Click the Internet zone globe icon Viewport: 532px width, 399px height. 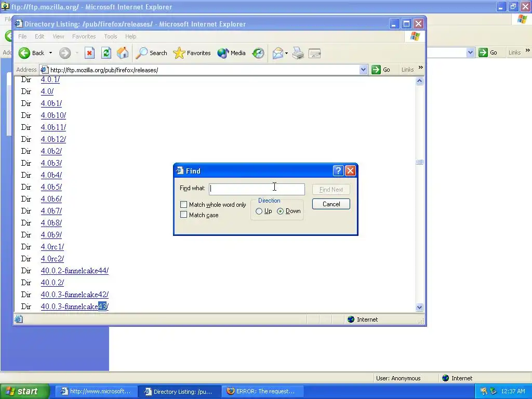tap(351, 320)
